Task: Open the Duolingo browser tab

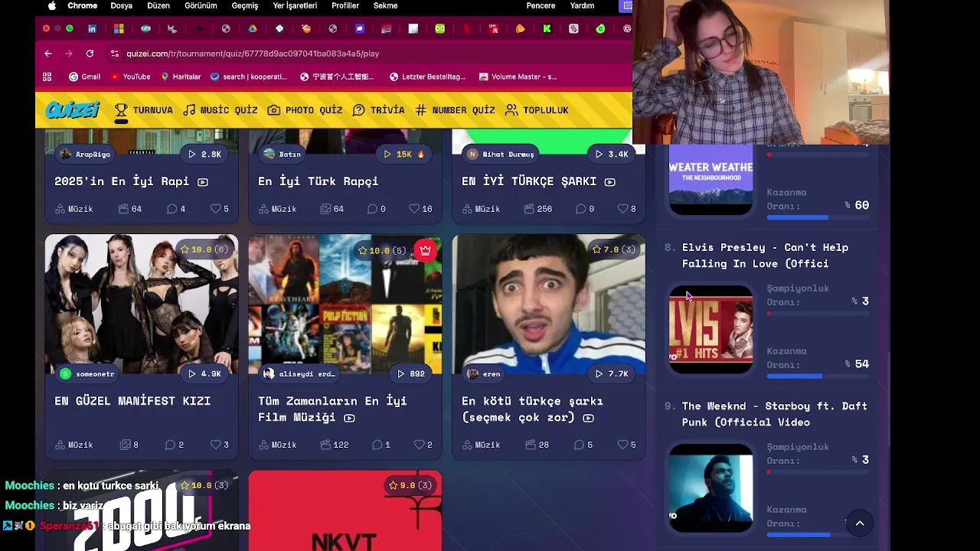Action: coord(440,29)
